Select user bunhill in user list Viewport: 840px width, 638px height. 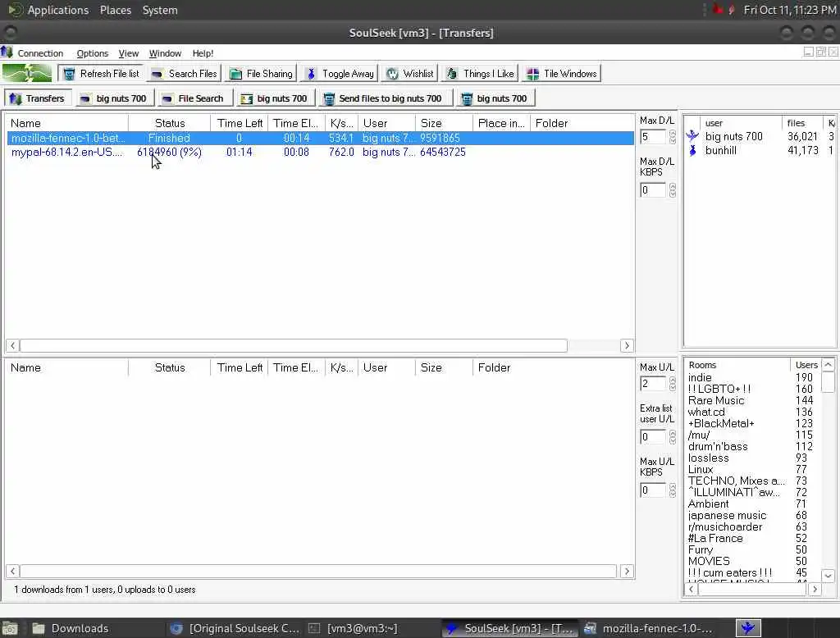tap(720, 151)
